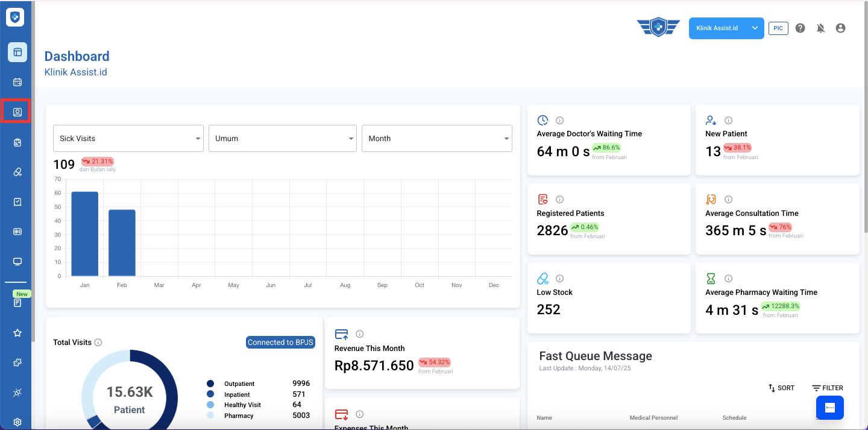This screenshot has width=868, height=430.
Task: Click info icon beside Average Doctor's Waiting Time
Action: [x=559, y=121]
